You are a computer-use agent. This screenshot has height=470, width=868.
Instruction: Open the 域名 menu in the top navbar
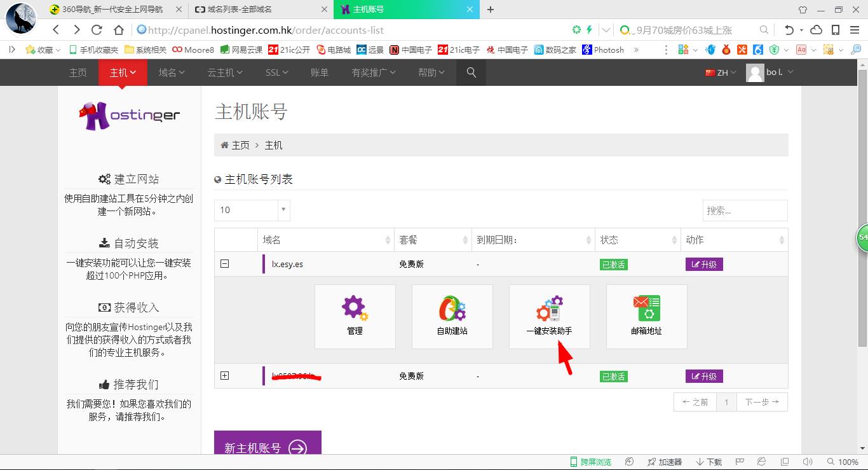click(170, 73)
